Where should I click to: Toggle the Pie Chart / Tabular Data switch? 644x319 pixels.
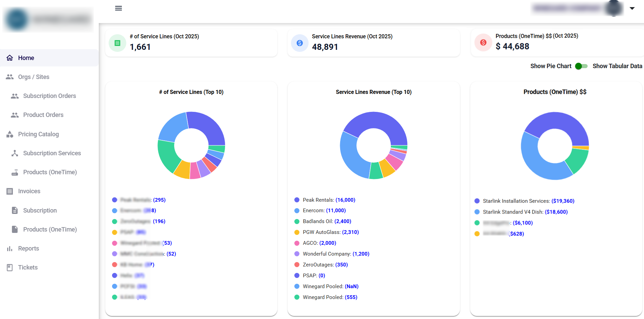[582, 66]
